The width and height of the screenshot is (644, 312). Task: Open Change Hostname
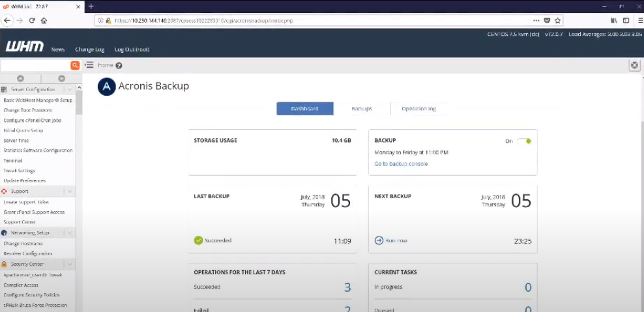pos(23,244)
